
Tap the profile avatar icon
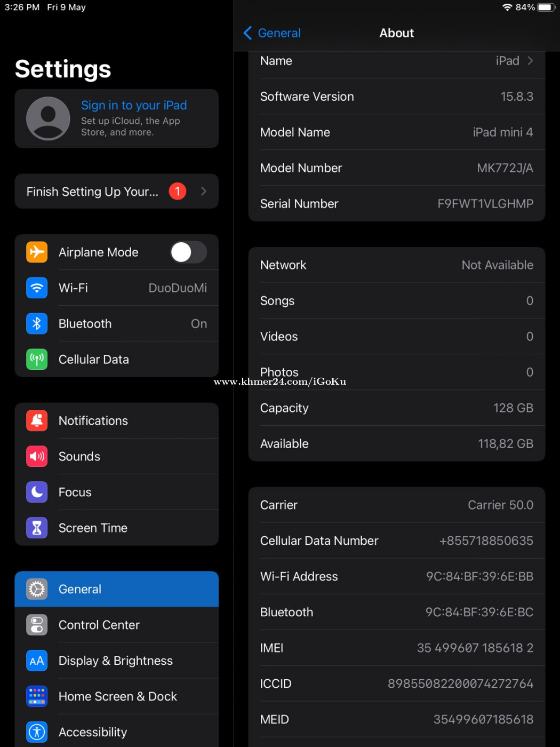coord(48,118)
